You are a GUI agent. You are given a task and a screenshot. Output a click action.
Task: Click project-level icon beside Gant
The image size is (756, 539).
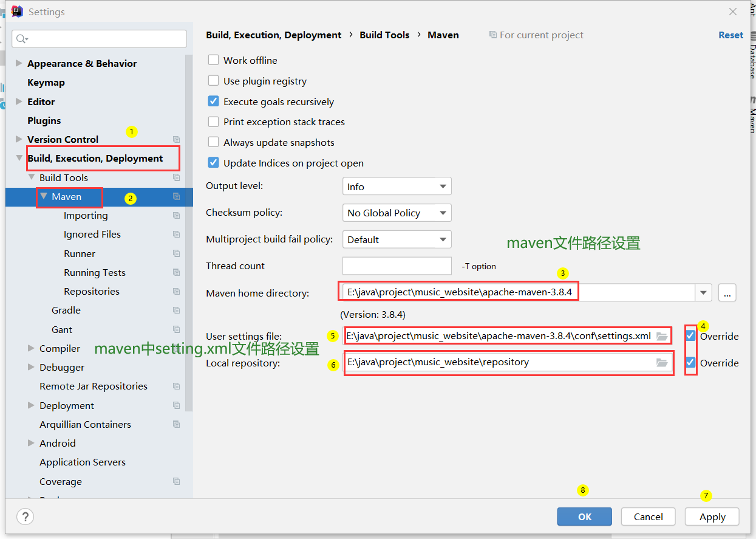pos(176,329)
